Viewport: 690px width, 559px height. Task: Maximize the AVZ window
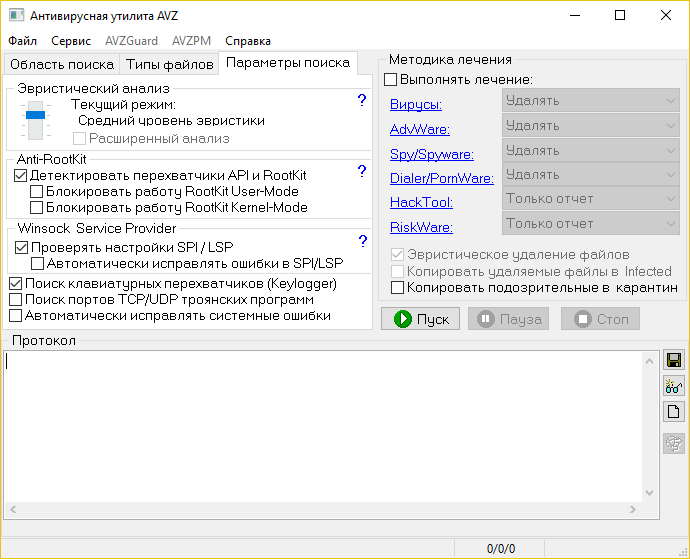point(620,15)
